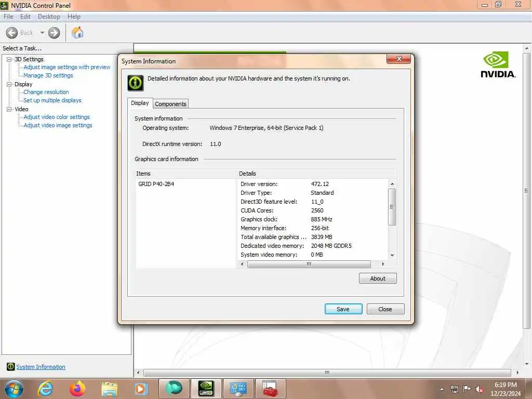Viewport: 532px width, 399px height.
Task: Open Windows Media Player in taskbar
Action: tap(141, 389)
